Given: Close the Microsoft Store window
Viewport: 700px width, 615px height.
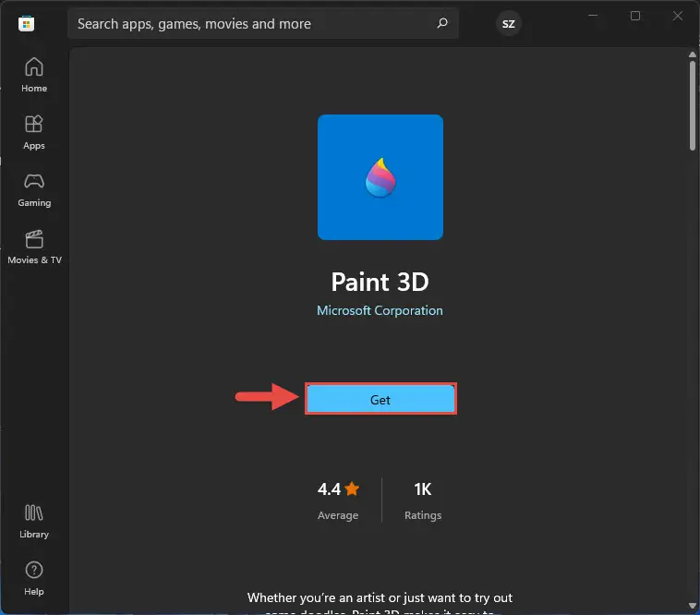Looking at the screenshot, I should pyautogui.click(x=678, y=16).
